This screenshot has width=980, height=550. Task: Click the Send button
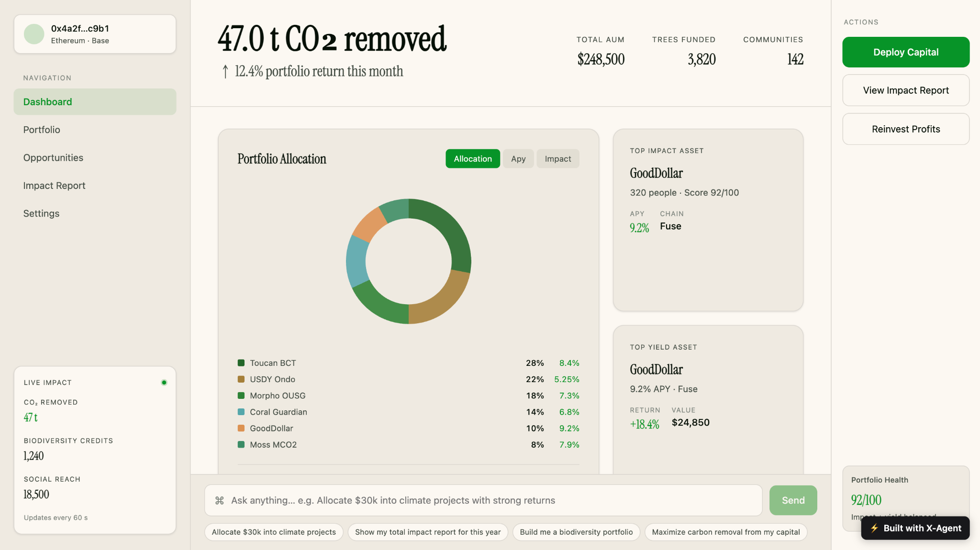[793, 500]
